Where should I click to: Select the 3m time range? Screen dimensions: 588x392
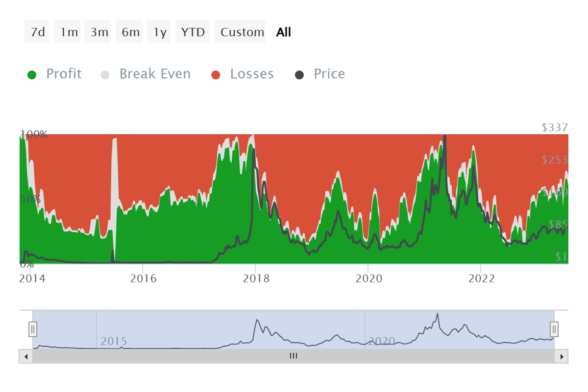tap(98, 31)
